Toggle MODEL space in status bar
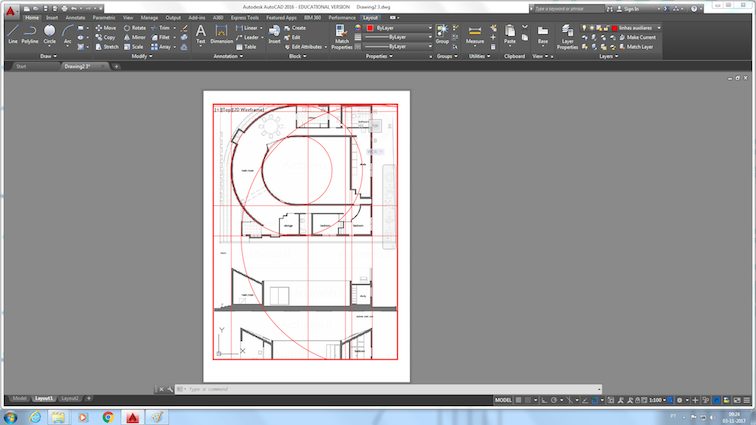Image resolution: width=756 pixels, height=425 pixels. (x=503, y=400)
